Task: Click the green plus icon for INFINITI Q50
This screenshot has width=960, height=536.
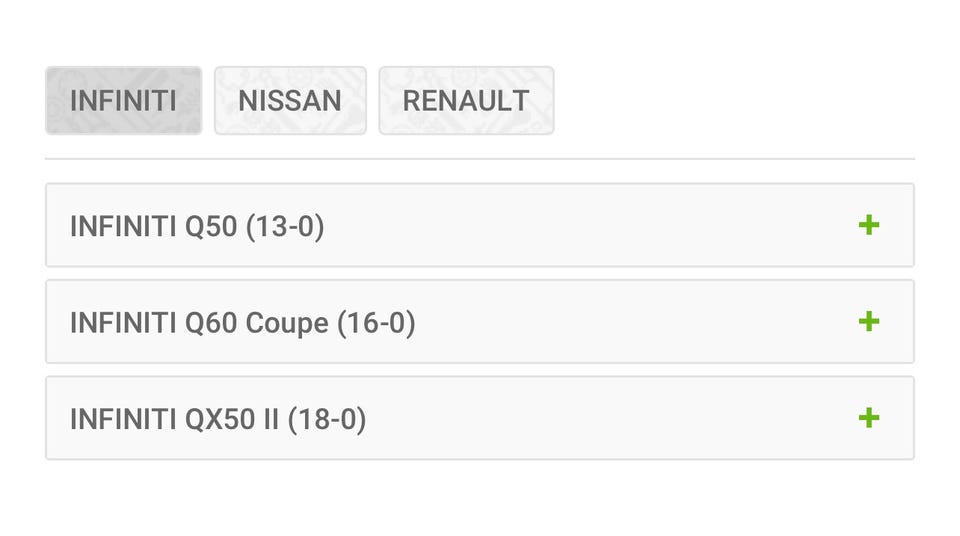Action: coord(868,225)
